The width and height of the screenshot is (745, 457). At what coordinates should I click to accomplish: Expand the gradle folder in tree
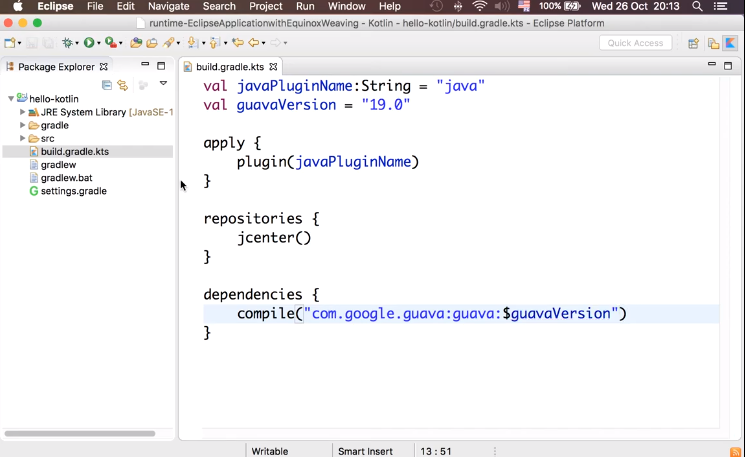click(x=22, y=126)
